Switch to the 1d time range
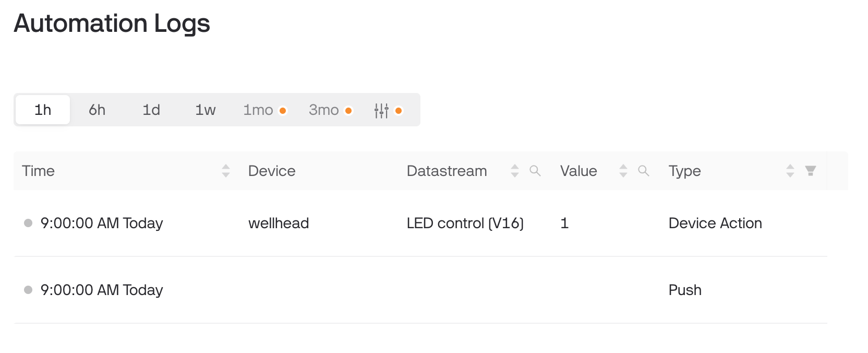 151,110
